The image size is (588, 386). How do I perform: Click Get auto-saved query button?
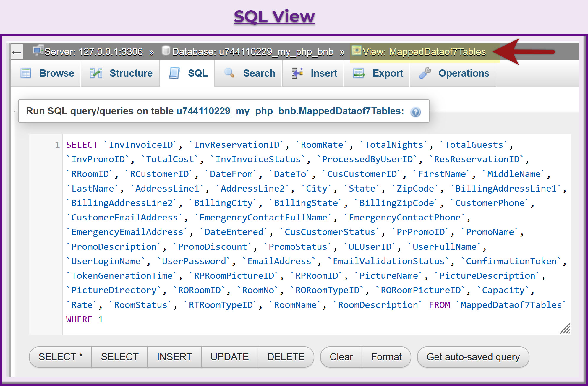[x=473, y=357]
